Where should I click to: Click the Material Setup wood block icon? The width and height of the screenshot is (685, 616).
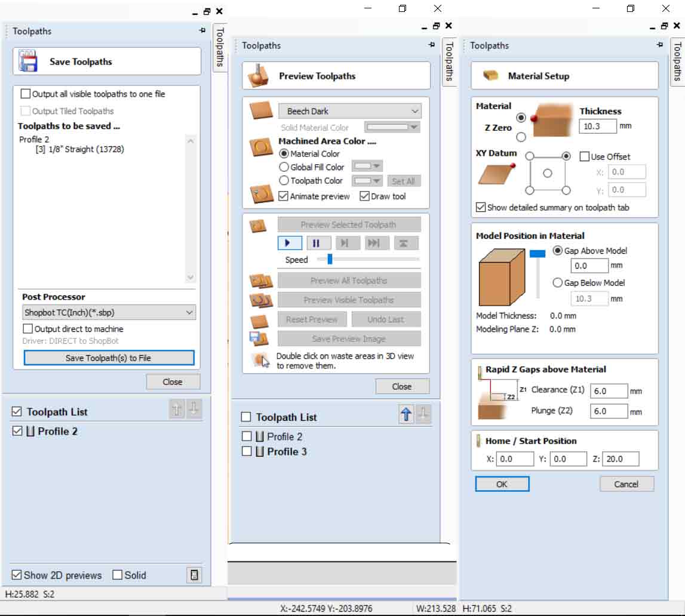tap(490, 76)
